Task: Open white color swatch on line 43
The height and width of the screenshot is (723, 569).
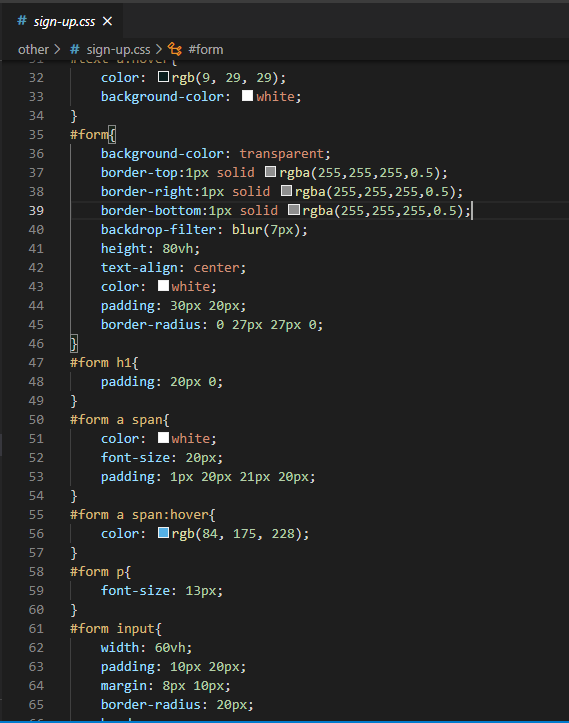Action: pos(163,285)
